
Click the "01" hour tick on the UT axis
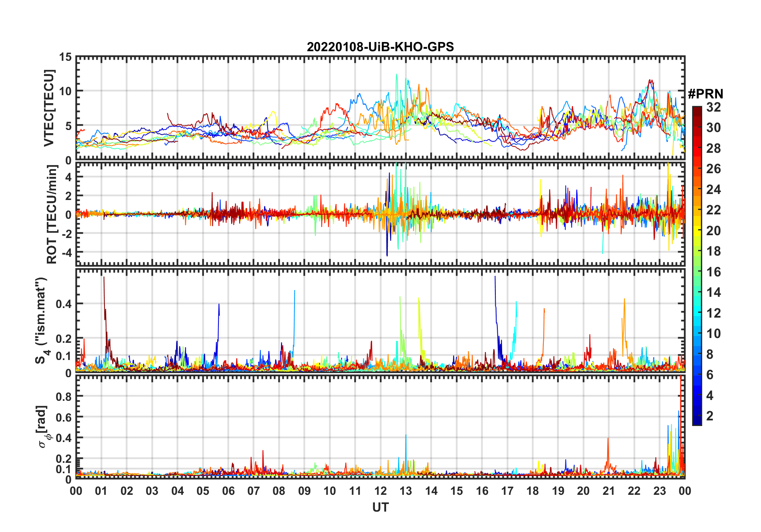click(x=102, y=491)
